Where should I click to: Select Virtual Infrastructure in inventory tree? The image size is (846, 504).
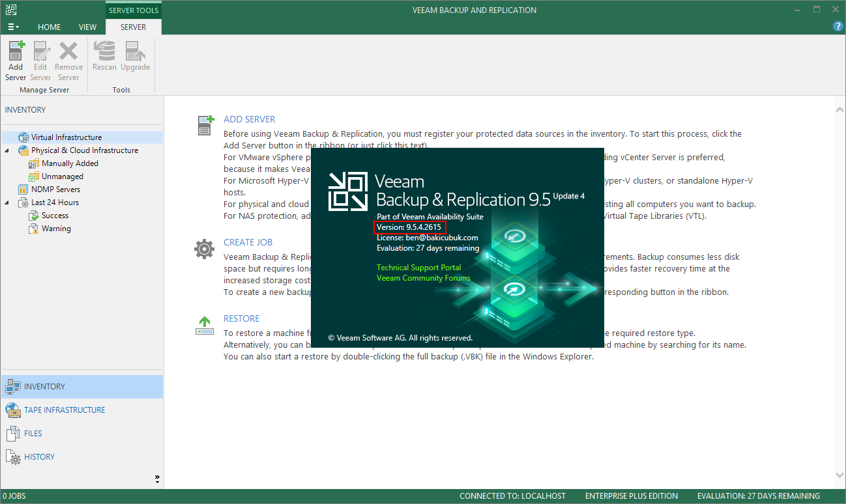(x=66, y=137)
